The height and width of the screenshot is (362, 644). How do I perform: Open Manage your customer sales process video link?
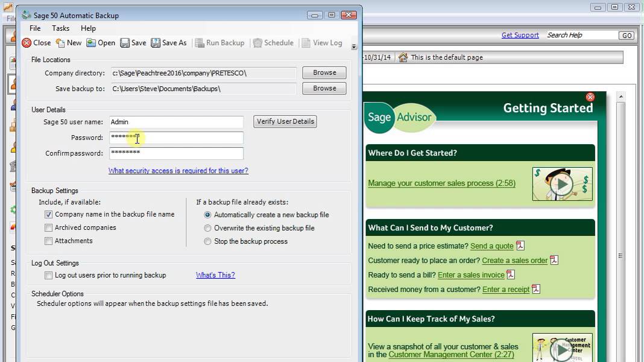point(441,183)
